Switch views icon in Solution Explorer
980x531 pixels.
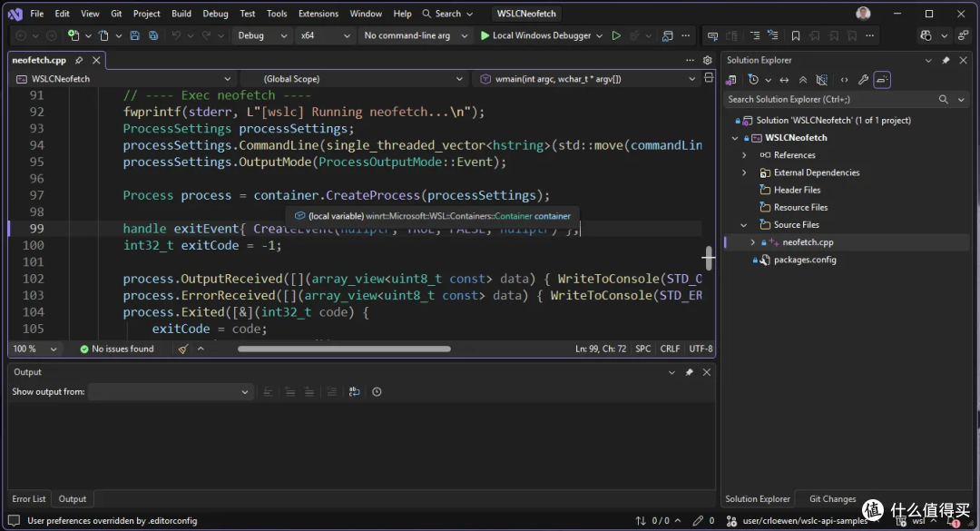click(731, 80)
